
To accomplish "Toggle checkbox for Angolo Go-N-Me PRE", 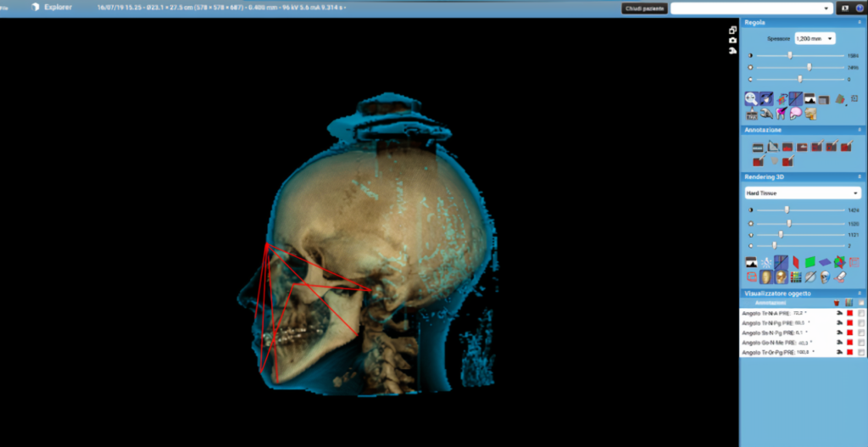I will 861,343.
